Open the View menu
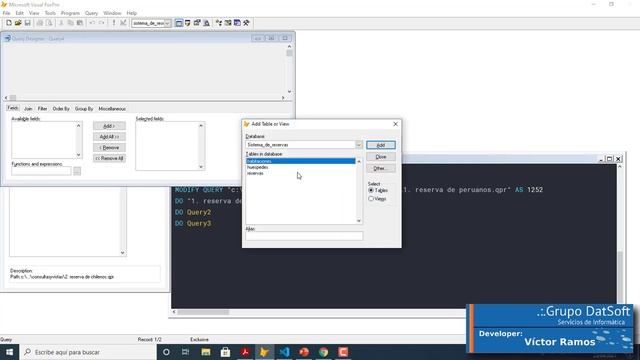 pos(34,13)
